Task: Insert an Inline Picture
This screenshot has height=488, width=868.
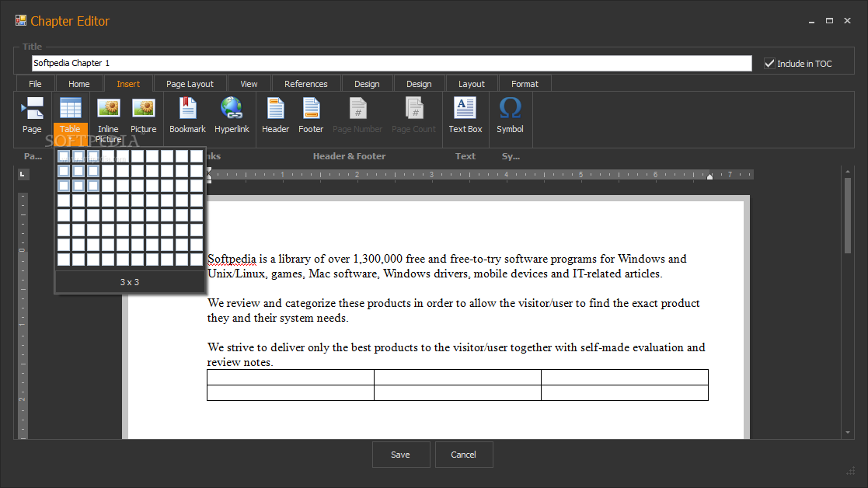Action: pyautogui.click(x=109, y=118)
